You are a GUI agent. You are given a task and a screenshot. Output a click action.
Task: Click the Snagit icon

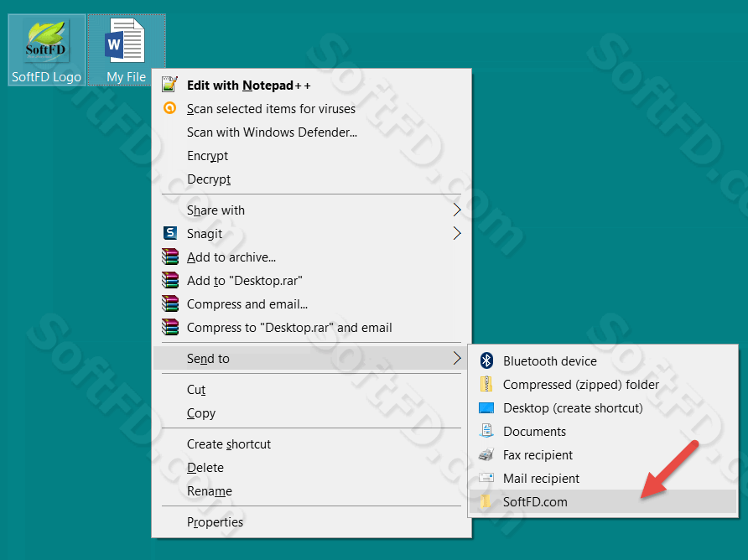170,233
